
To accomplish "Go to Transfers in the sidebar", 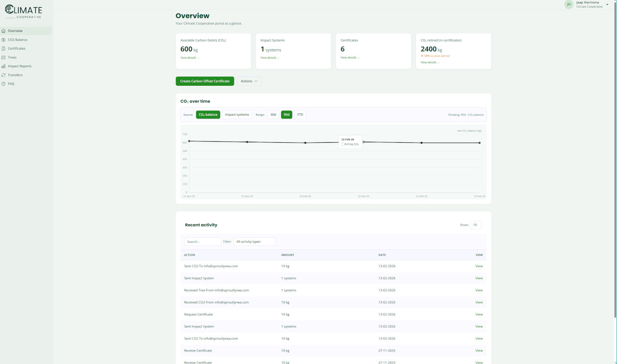I will (x=15, y=75).
